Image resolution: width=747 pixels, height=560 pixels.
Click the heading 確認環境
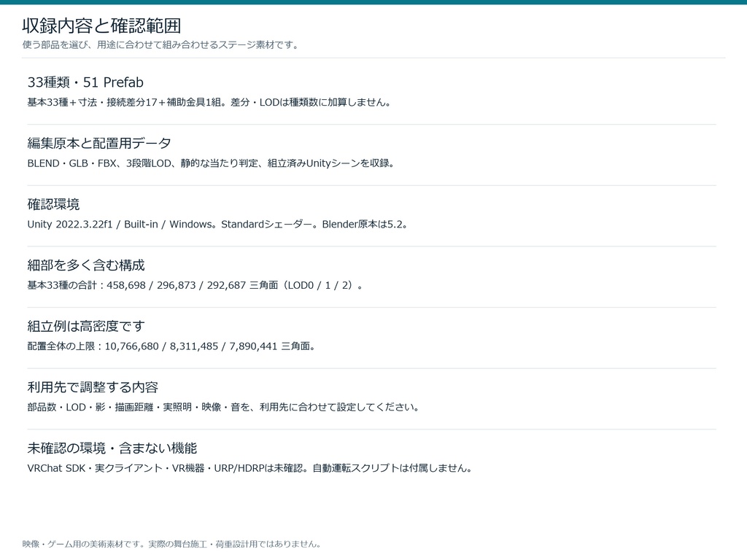pos(53,204)
